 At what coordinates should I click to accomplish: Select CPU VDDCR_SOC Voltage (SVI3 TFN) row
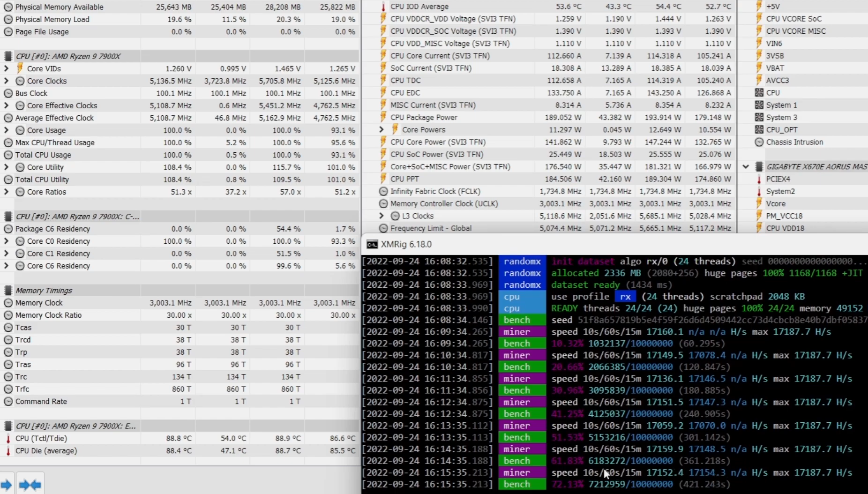pyautogui.click(x=549, y=31)
